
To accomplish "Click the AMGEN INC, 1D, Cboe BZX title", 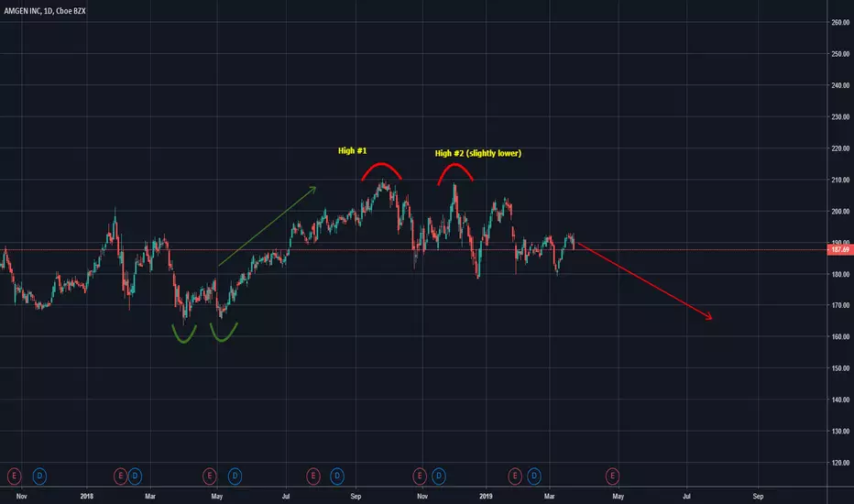I will pyautogui.click(x=45, y=11).
